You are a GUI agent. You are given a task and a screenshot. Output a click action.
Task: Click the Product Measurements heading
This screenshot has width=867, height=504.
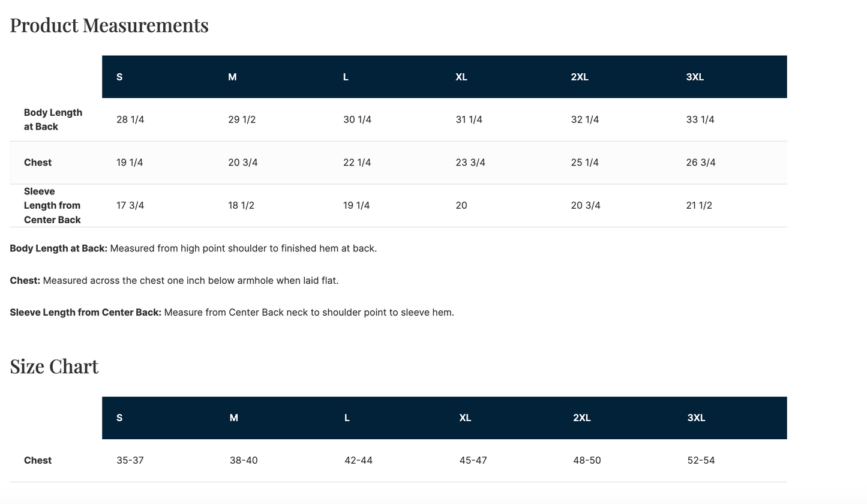[109, 25]
